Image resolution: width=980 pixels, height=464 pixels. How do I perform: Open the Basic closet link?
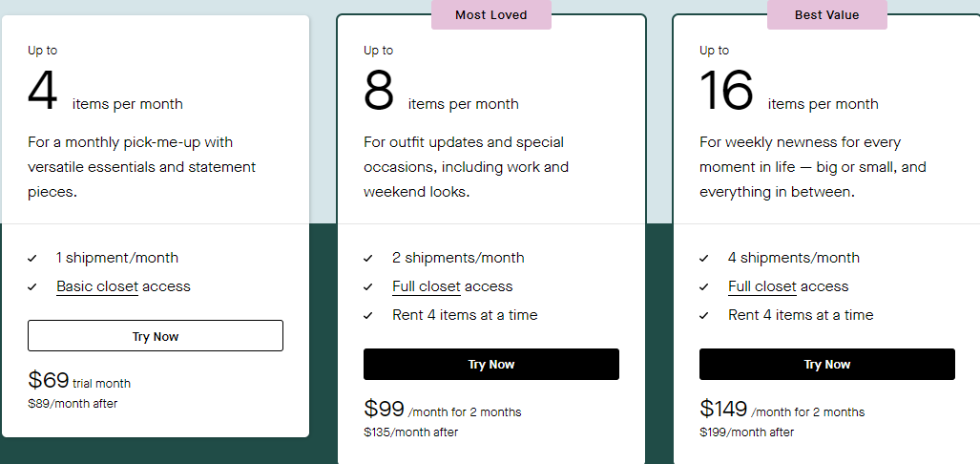[x=96, y=286]
